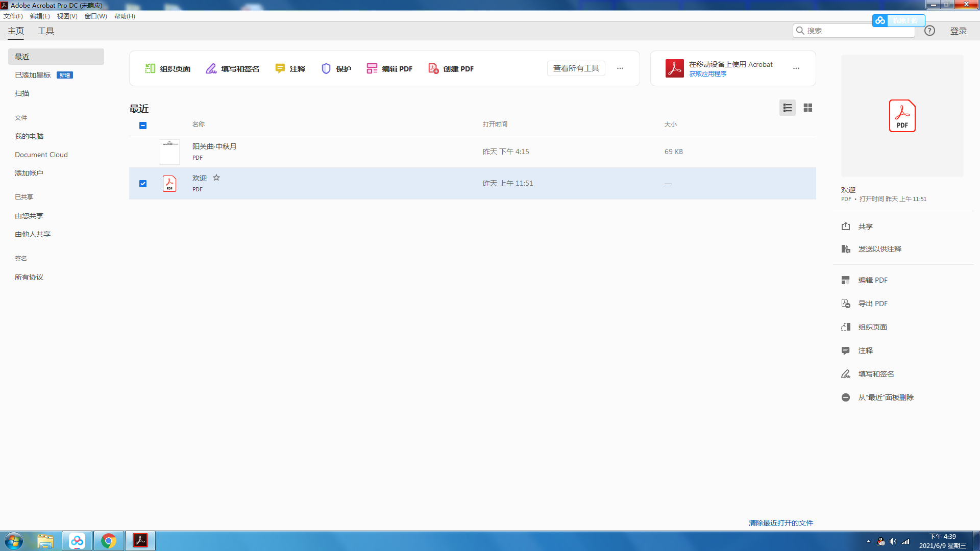Switch to the 工具 tab

[46, 31]
